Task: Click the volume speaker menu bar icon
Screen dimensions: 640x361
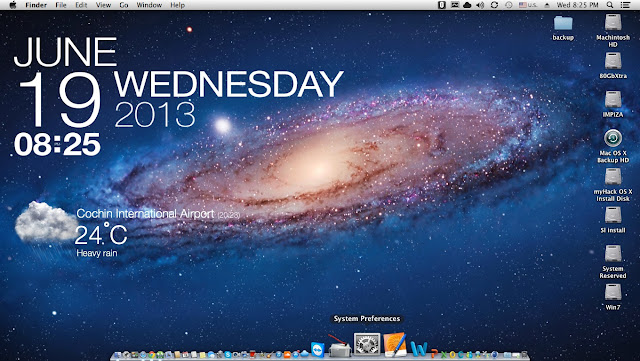Action: point(480,5)
